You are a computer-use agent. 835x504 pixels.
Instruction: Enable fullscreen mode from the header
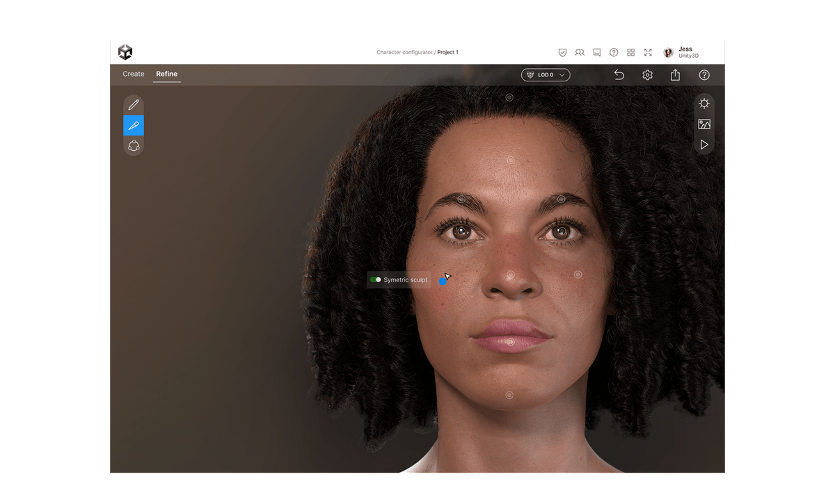click(648, 52)
